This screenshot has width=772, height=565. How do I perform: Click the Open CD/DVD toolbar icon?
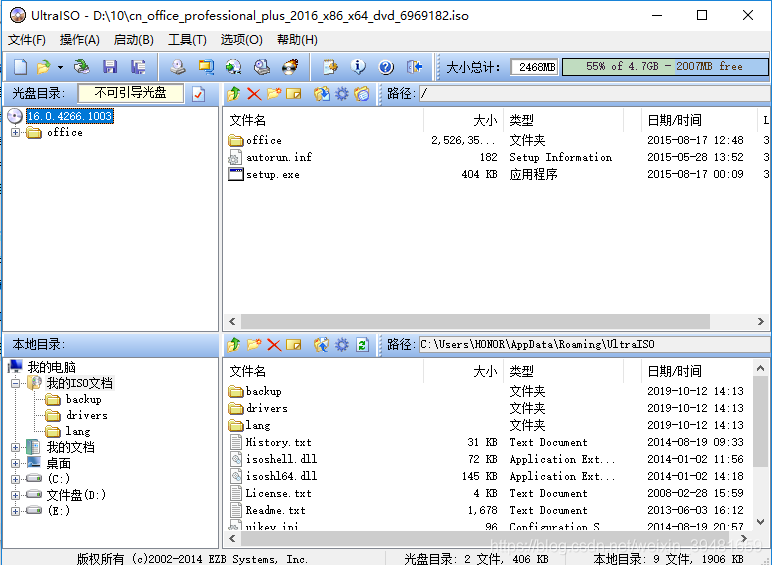coord(82,66)
